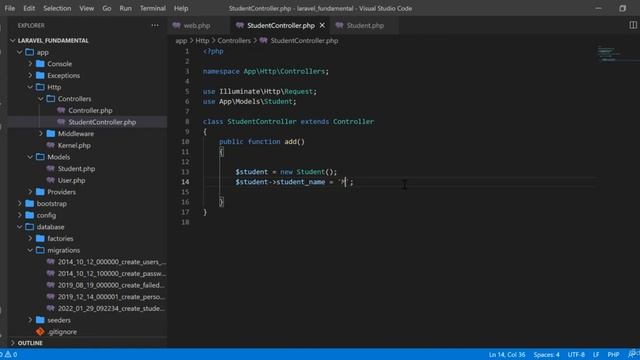Open the File menu

tap(9, 8)
